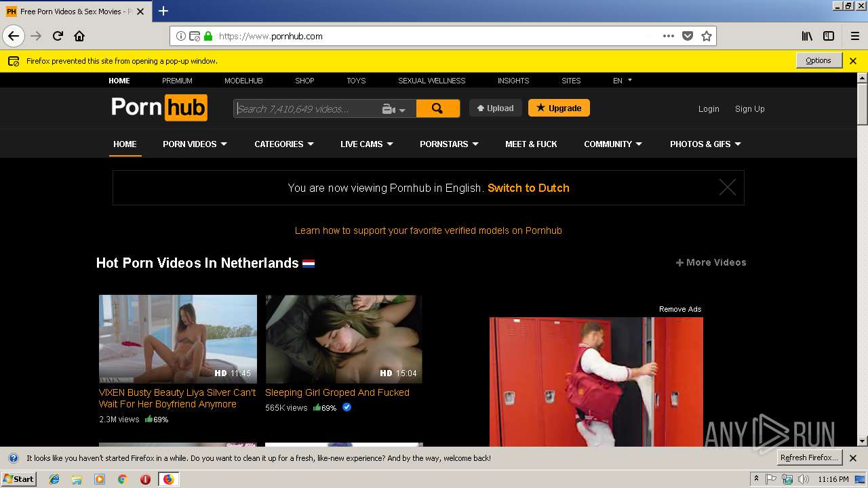Open the page actions three-dot menu
This screenshot has width=868, height=488.
pyautogui.click(x=669, y=36)
